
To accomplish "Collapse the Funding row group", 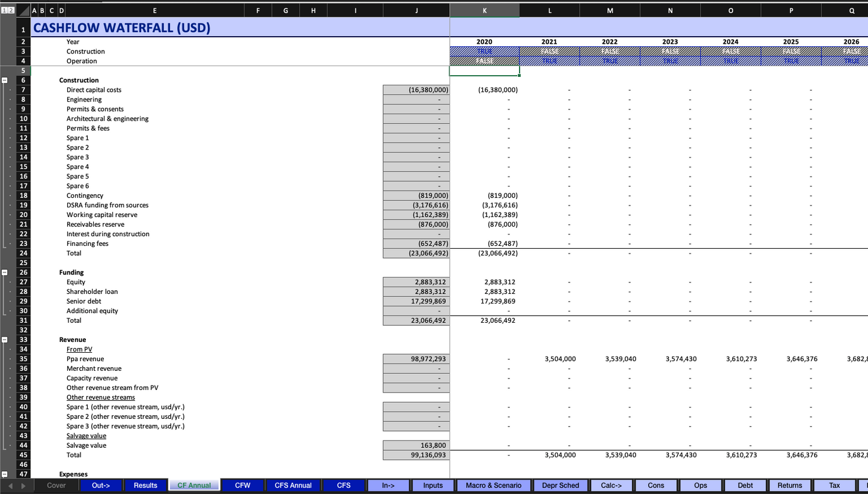I will (x=5, y=272).
